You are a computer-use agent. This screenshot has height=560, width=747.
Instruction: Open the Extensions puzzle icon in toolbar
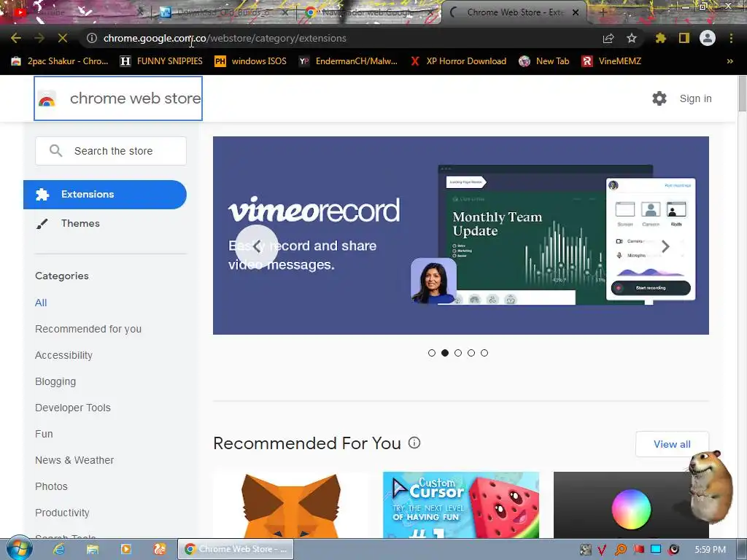pyautogui.click(x=661, y=38)
